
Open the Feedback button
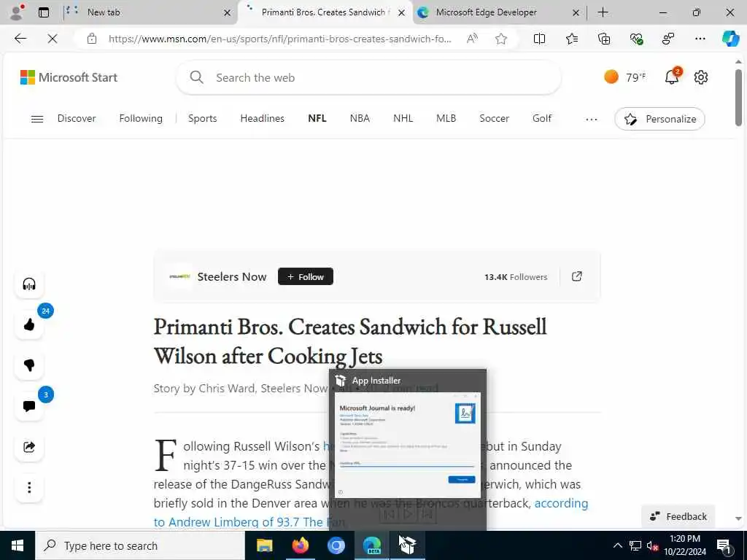(678, 516)
